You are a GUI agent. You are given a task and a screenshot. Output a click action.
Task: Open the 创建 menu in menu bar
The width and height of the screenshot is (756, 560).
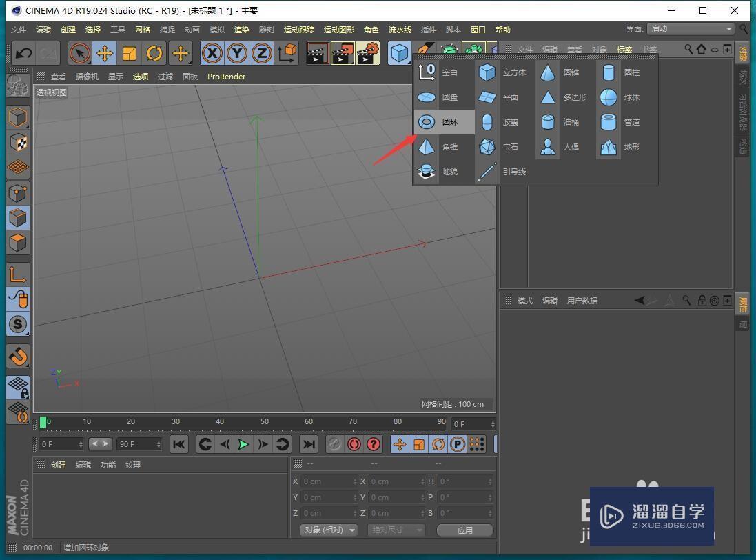pos(68,30)
